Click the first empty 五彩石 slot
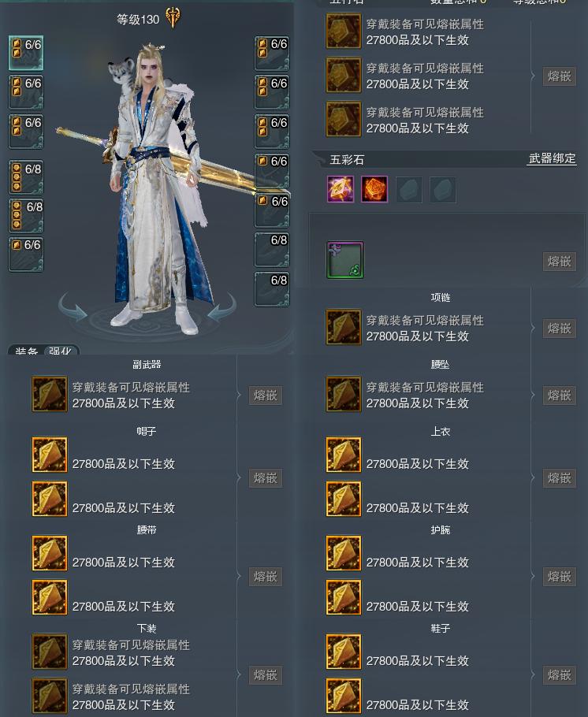The height and width of the screenshot is (717, 588). 408,189
